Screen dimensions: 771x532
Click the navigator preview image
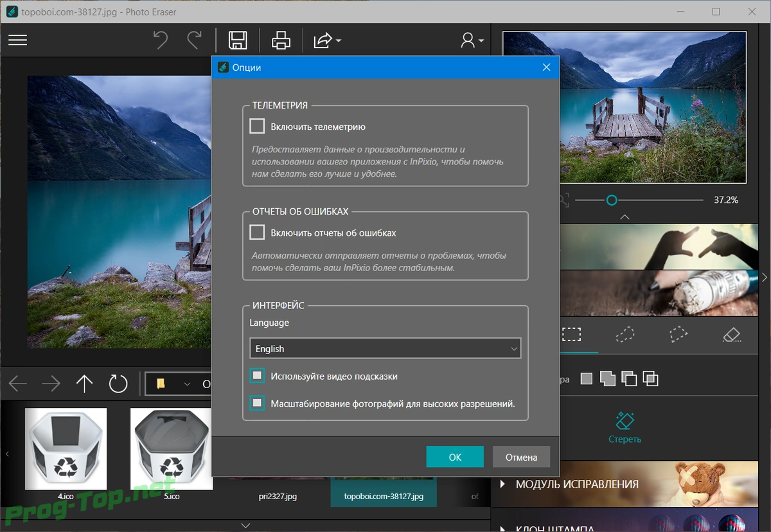click(x=625, y=107)
